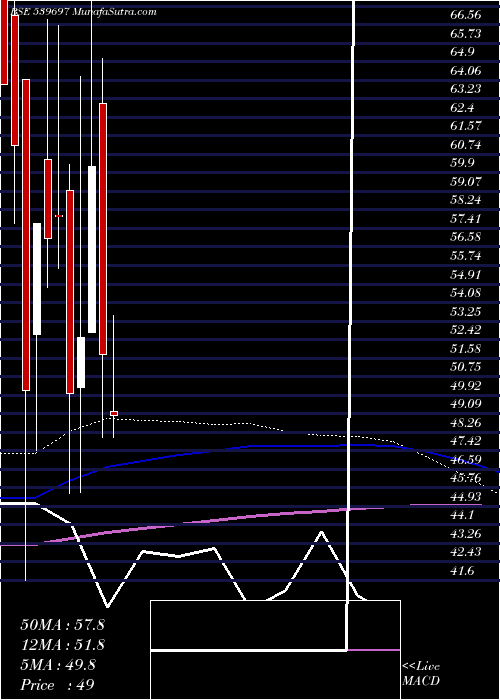Click the 47.42 price axis label
The height and width of the screenshot is (700, 500).
pyautogui.click(x=466, y=442)
